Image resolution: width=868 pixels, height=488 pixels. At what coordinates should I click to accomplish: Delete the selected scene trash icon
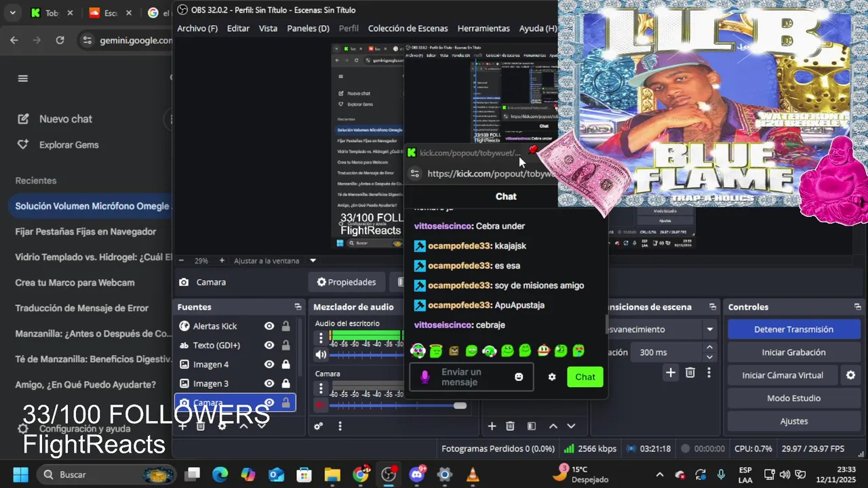click(x=510, y=426)
